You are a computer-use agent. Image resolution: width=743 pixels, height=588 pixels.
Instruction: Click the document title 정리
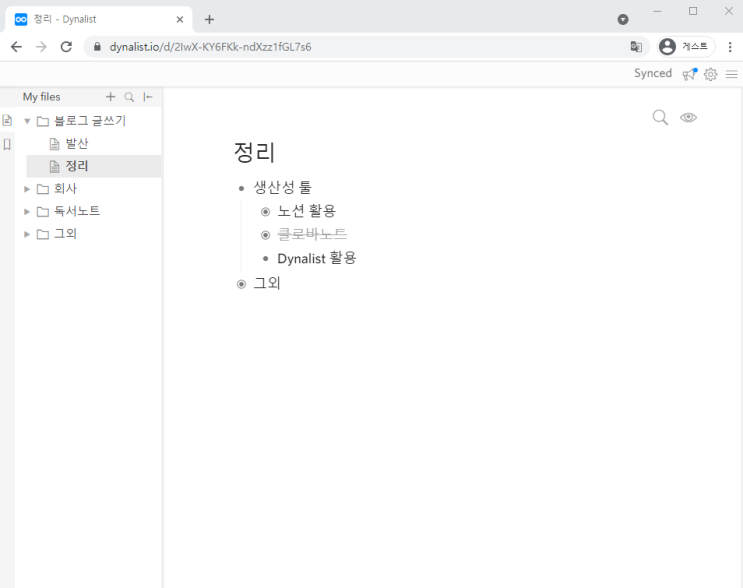pyautogui.click(x=254, y=152)
